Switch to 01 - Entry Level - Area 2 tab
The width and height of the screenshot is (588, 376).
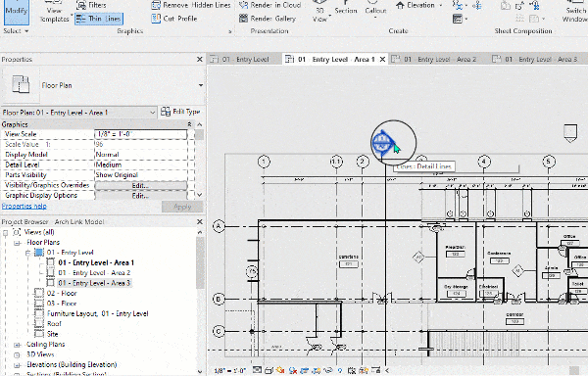pos(434,59)
